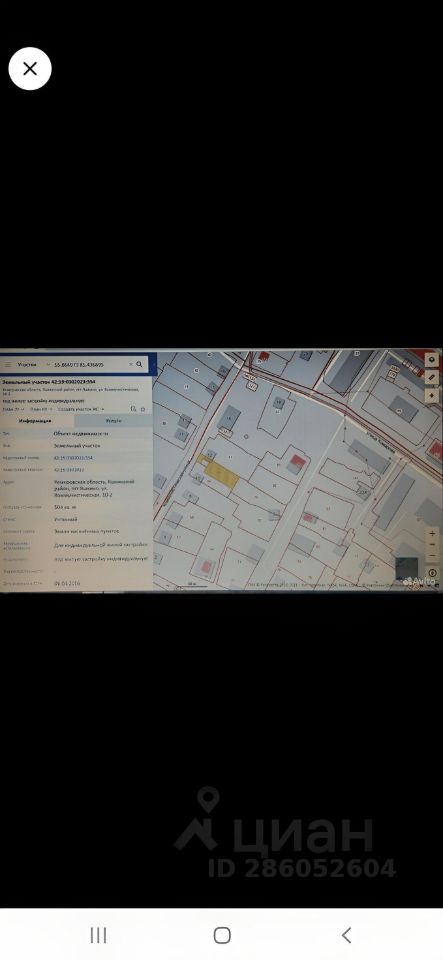Expand the Участки object type dropdown
This screenshot has width=443, height=960.
coord(32,364)
